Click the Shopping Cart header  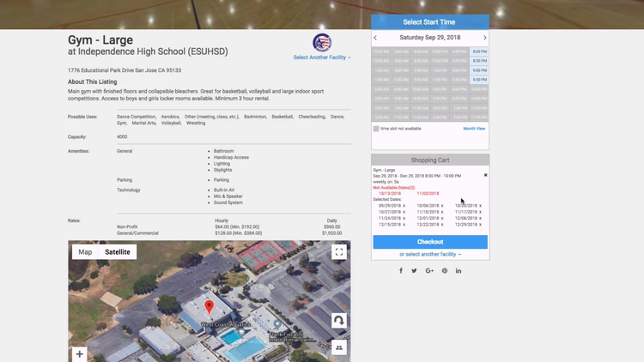[x=430, y=160]
